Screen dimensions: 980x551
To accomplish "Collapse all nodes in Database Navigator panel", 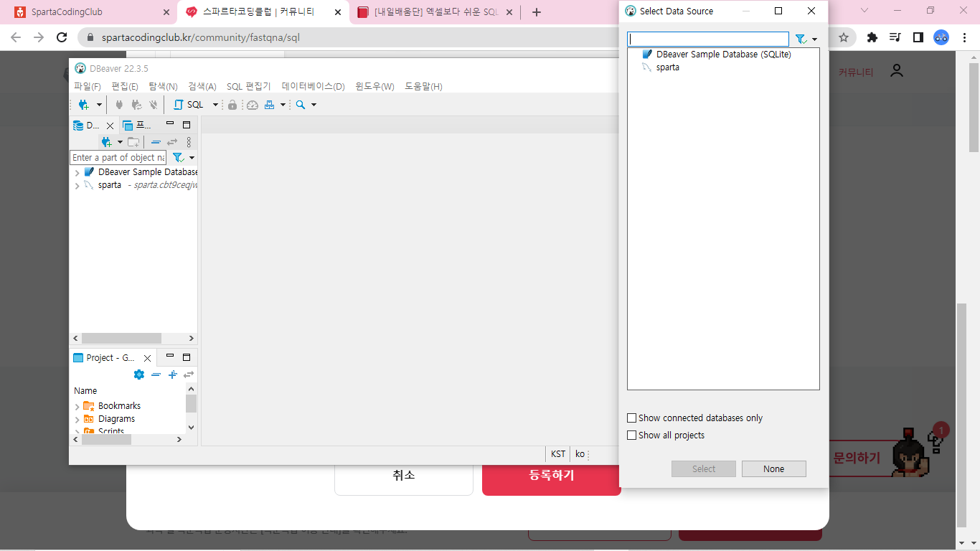I will (156, 142).
